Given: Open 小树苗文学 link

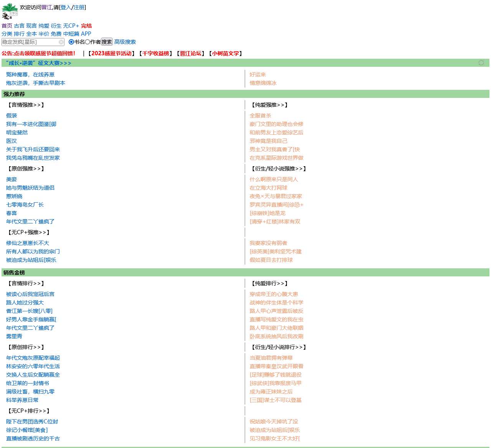Looking at the screenshot, I should [226, 53].
